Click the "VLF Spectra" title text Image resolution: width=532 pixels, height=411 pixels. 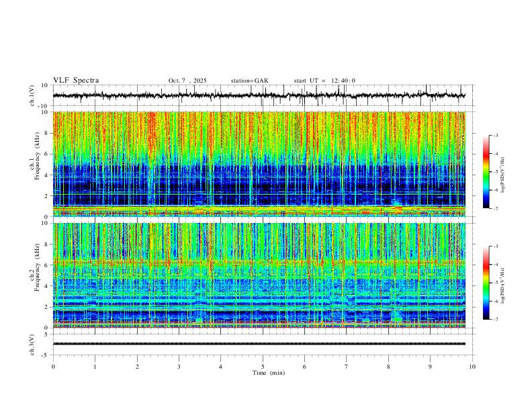click(76, 81)
